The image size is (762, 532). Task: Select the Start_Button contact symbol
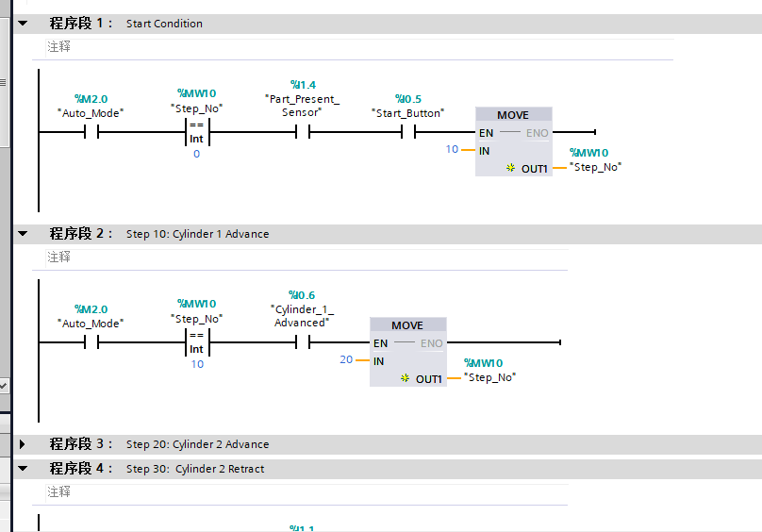(x=408, y=132)
